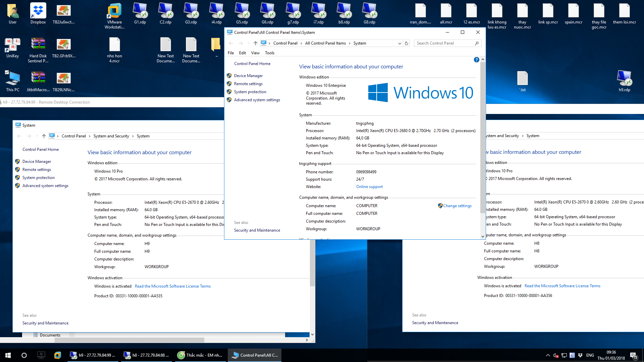
Task: Open the File menu
Action: pos(231,53)
